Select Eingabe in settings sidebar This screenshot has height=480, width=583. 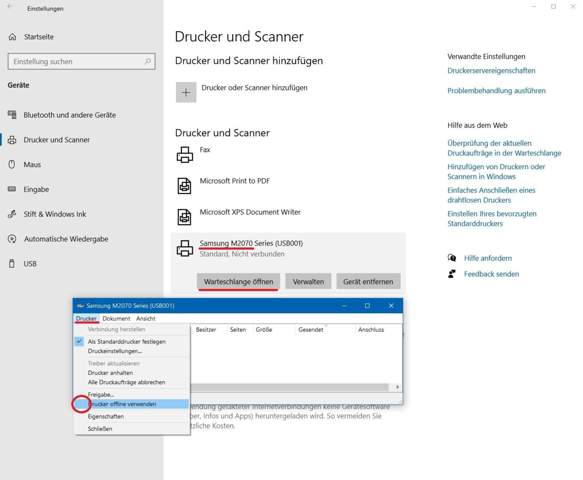pos(36,189)
